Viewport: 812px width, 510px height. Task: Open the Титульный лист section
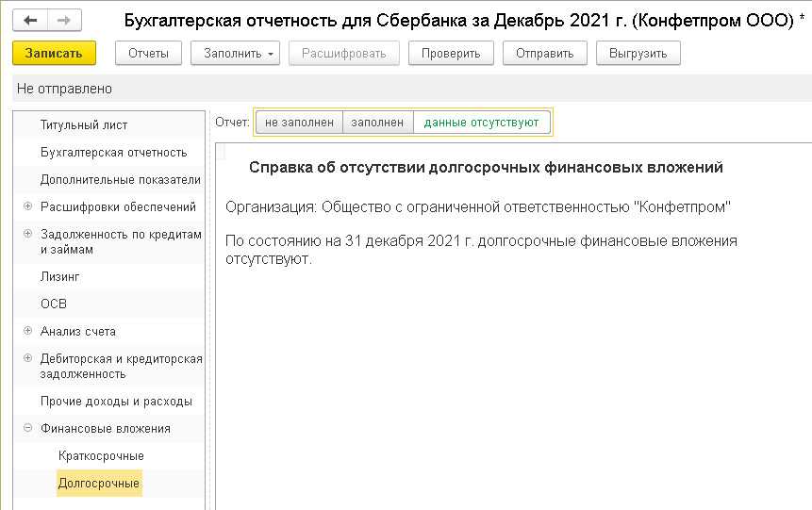[84, 125]
